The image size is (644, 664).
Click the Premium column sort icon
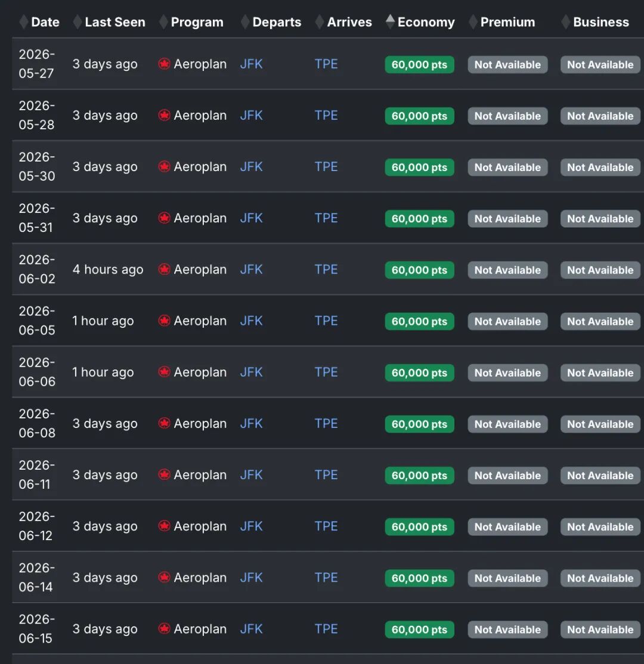click(x=473, y=22)
